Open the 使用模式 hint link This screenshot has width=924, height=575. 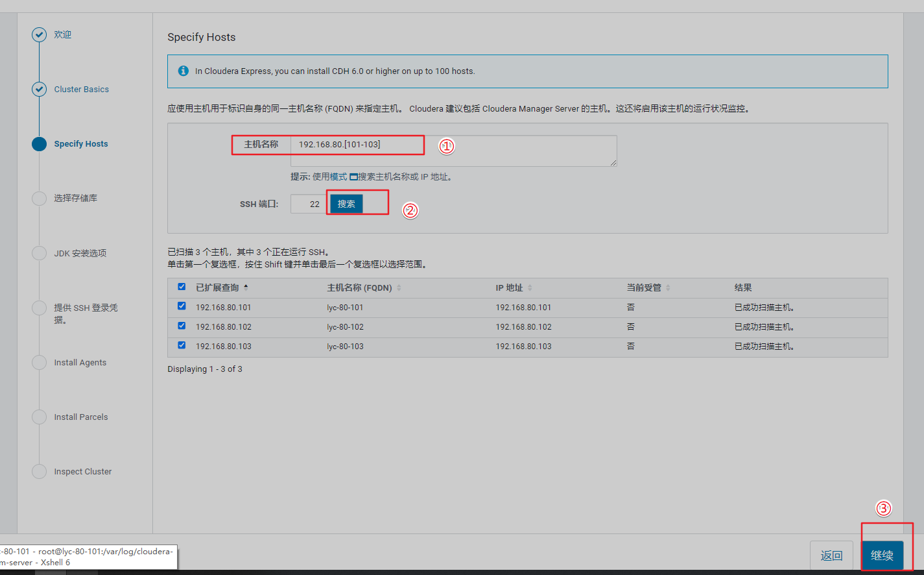click(x=329, y=177)
